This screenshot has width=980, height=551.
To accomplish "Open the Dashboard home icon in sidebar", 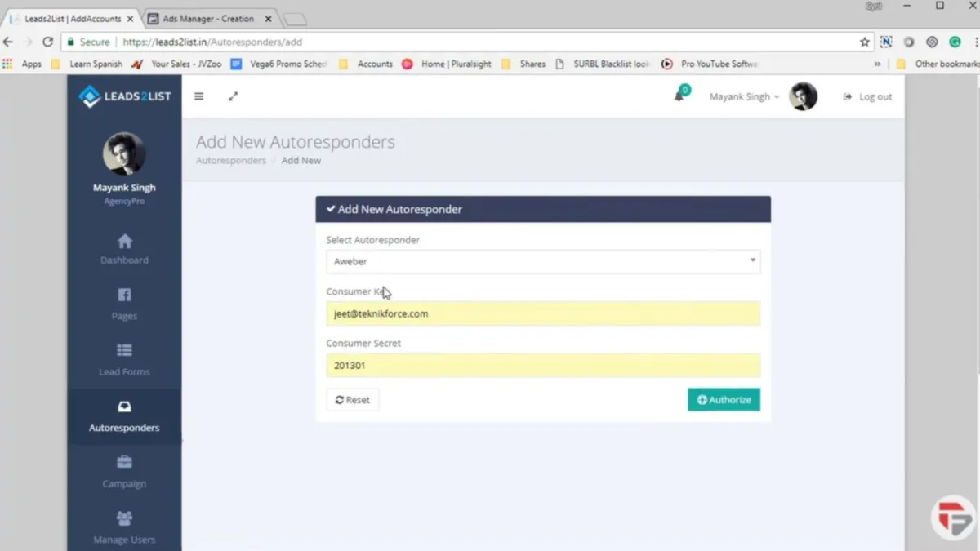I will tap(124, 242).
